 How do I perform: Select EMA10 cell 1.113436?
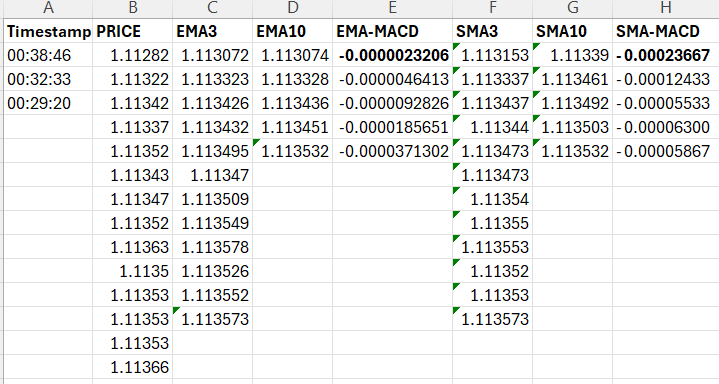(x=293, y=103)
